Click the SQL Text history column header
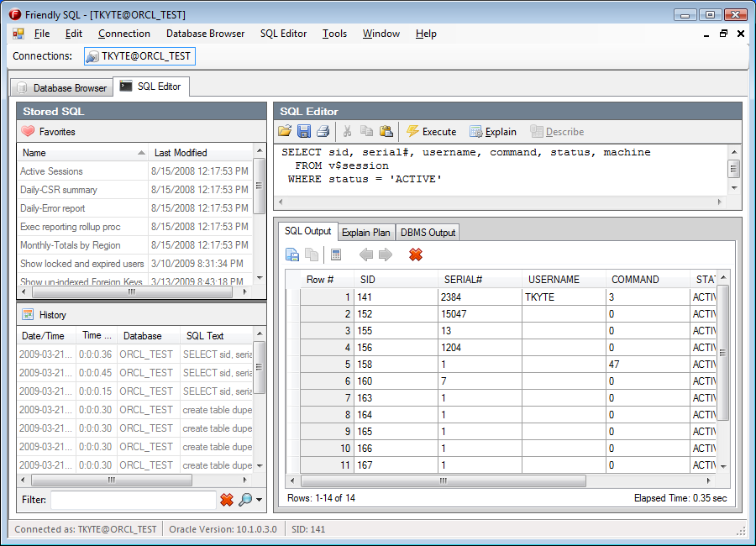Viewport: 756px width, 546px height. [x=217, y=336]
